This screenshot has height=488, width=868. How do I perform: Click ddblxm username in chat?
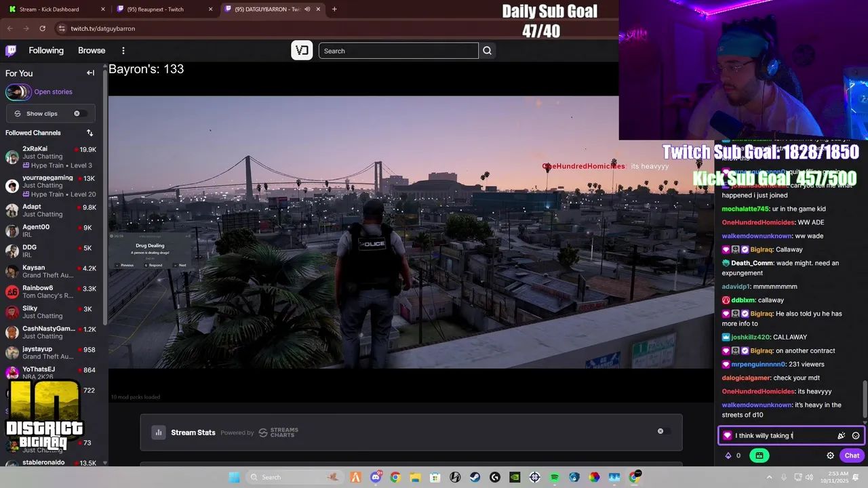pyautogui.click(x=744, y=300)
